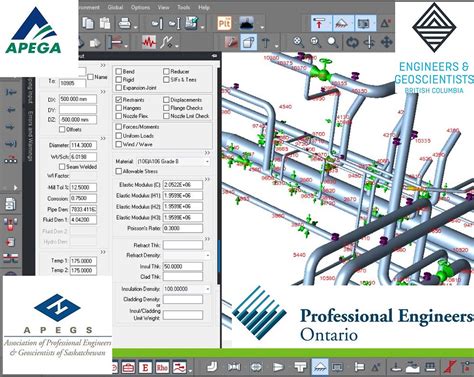This screenshot has height=377, width=474.
Task: Open the Options menu
Action: [x=140, y=7]
